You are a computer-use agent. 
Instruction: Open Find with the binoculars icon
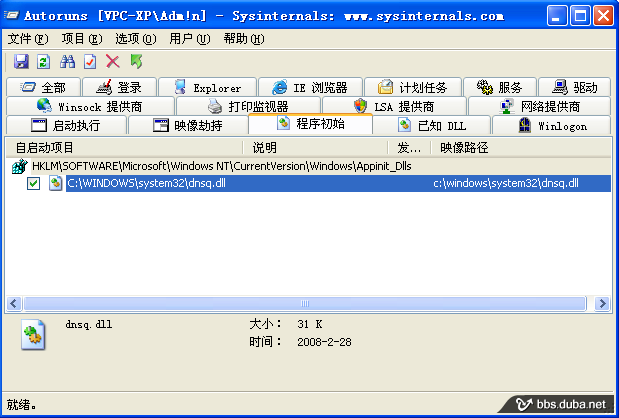point(67,62)
